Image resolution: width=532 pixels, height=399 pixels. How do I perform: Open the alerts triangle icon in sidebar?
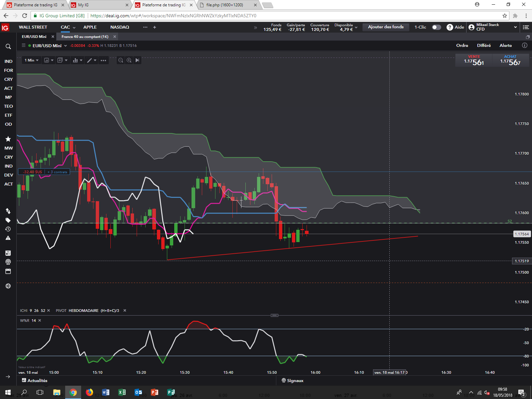tap(8, 238)
